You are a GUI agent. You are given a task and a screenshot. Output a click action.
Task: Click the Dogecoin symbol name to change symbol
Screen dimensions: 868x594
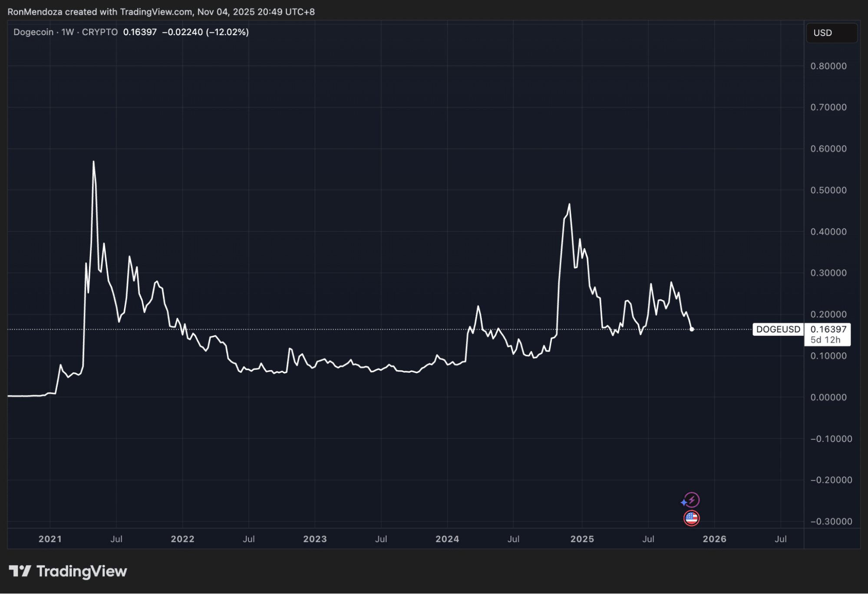33,32
